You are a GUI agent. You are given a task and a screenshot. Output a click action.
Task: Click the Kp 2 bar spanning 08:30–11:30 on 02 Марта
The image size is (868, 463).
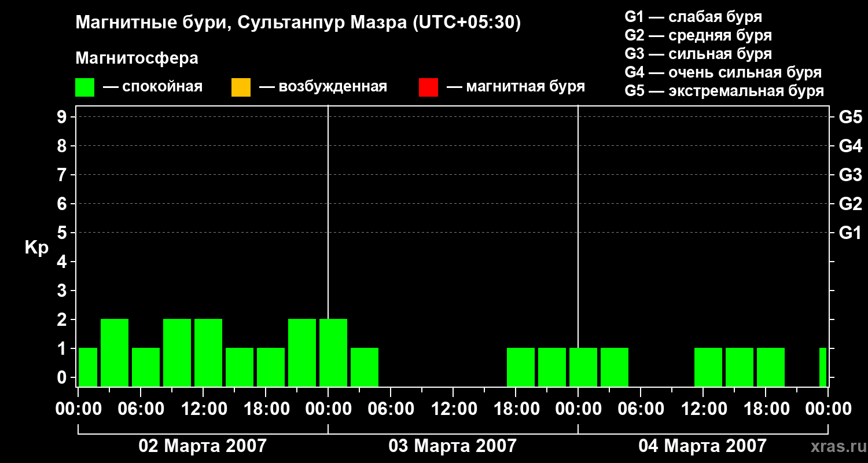(x=177, y=352)
